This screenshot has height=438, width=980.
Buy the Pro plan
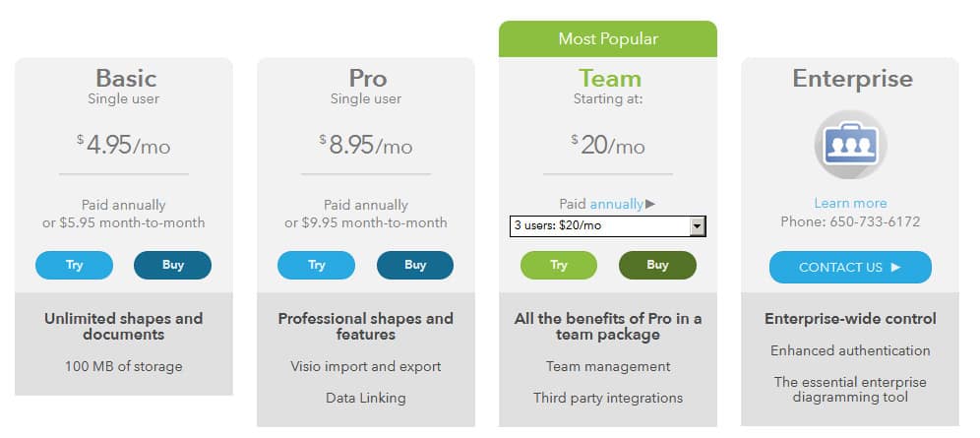(x=414, y=265)
